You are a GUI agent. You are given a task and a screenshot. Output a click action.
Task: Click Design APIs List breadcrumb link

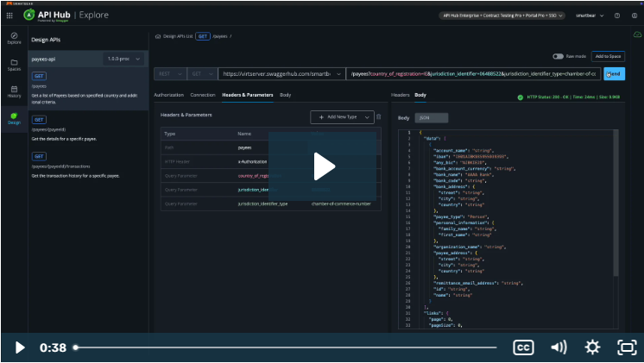[x=178, y=36]
